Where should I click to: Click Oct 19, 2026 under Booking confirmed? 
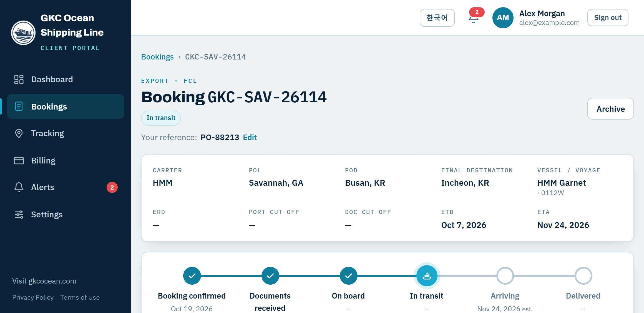pyautogui.click(x=192, y=309)
